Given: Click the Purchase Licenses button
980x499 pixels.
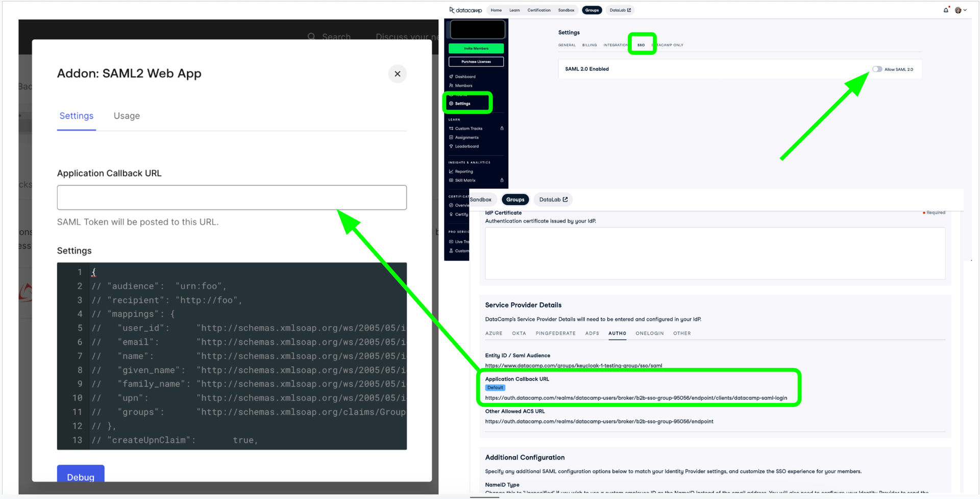Looking at the screenshot, I should [x=476, y=62].
